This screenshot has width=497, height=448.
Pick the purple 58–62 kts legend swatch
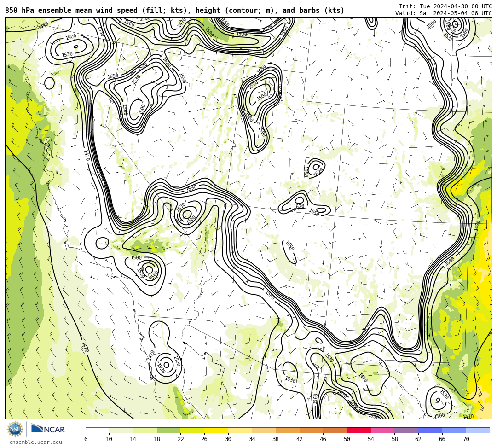[x=406, y=430]
